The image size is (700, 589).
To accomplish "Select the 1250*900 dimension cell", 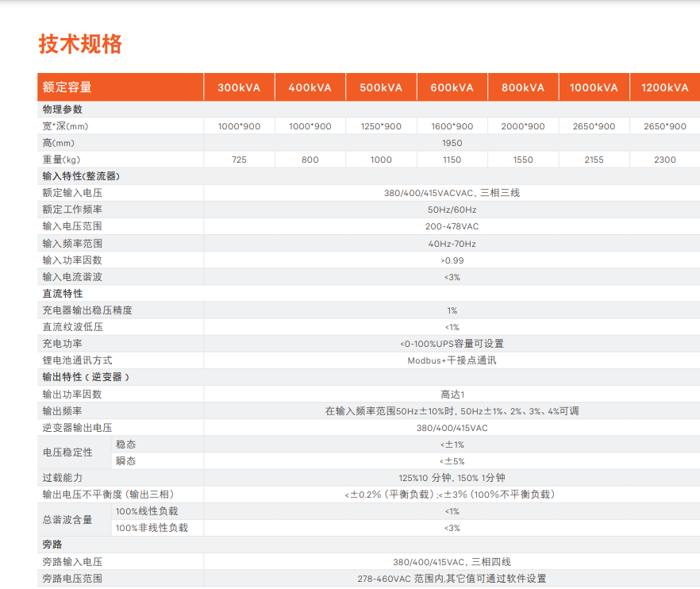I will click(x=381, y=126).
